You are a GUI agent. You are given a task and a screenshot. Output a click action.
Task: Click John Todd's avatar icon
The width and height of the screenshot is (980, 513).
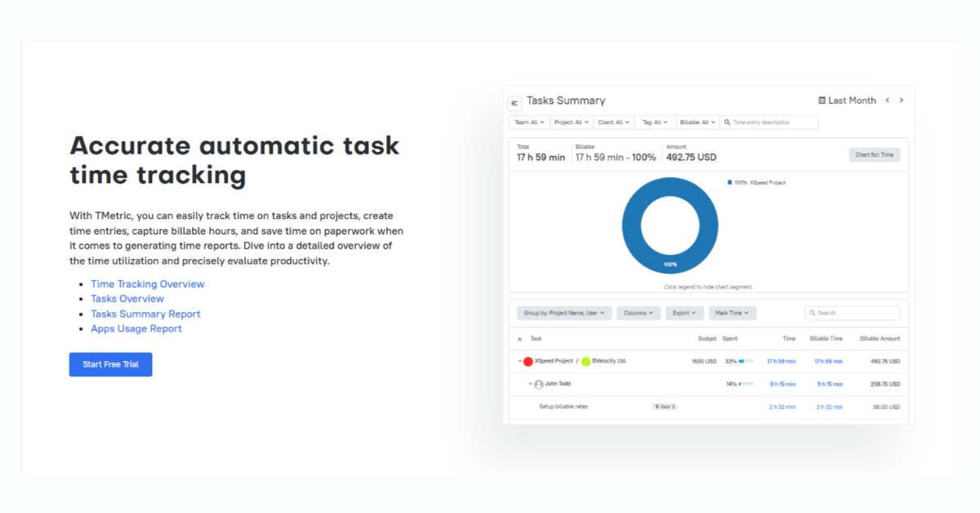538,384
